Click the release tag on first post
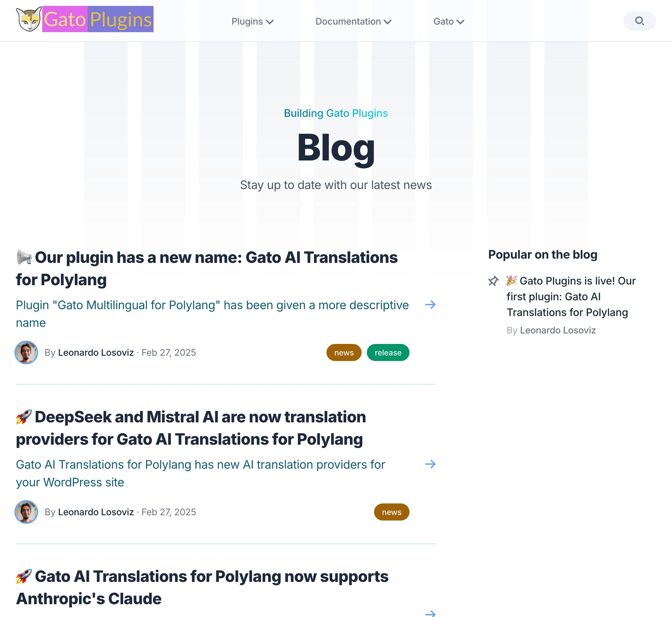Viewport: 672px width, 617px height. click(388, 352)
